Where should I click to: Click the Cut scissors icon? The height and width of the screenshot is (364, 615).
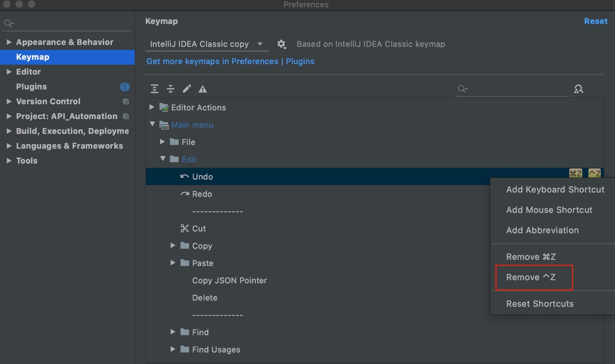(x=184, y=228)
